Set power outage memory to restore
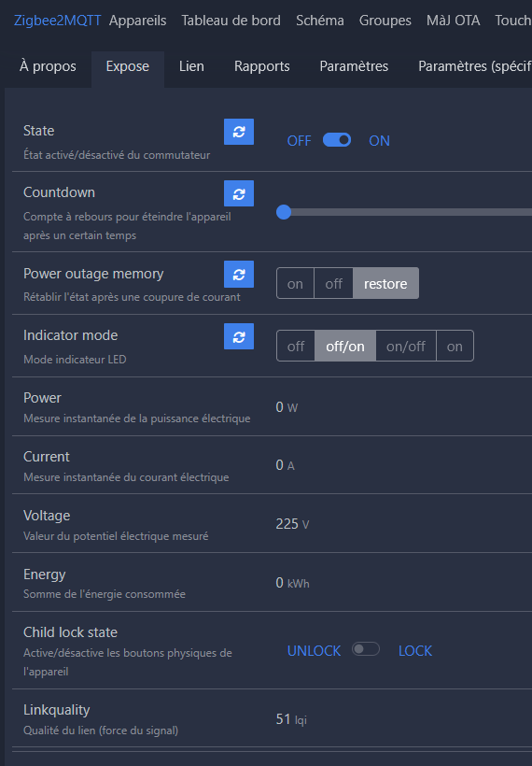 click(x=385, y=283)
